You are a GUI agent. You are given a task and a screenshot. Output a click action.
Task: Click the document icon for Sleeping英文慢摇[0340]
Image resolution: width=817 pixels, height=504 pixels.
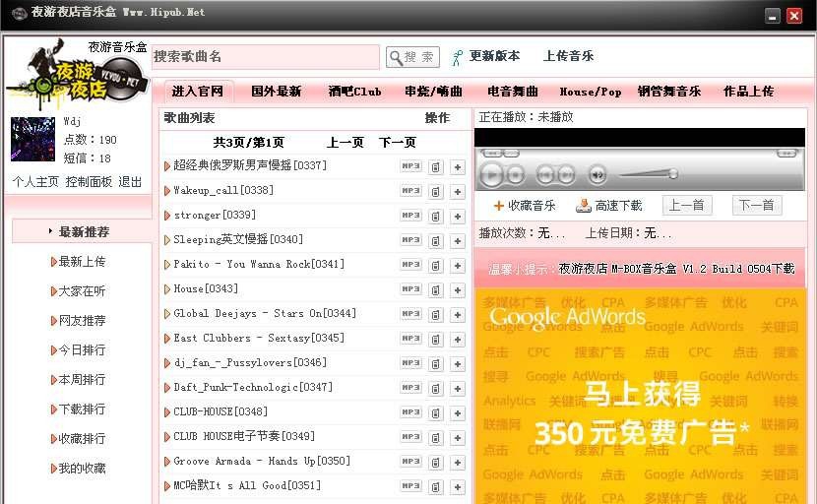[436, 241]
